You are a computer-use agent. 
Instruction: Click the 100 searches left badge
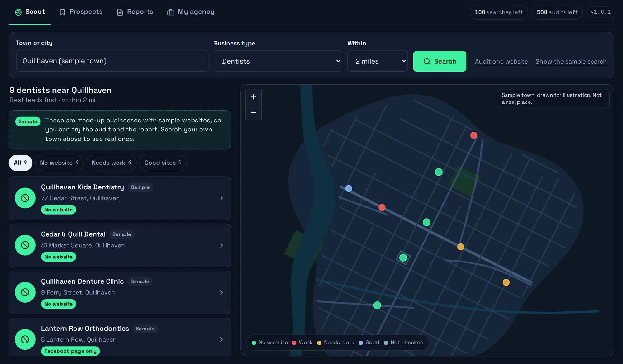[499, 12]
